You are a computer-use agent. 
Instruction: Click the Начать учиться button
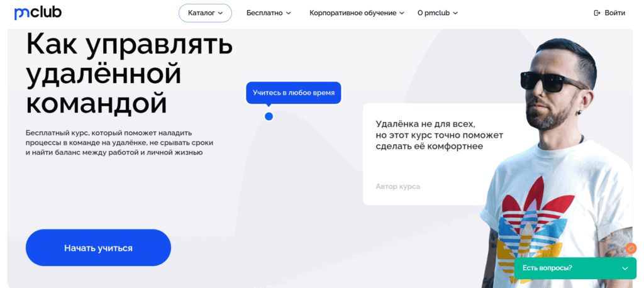[98, 248]
